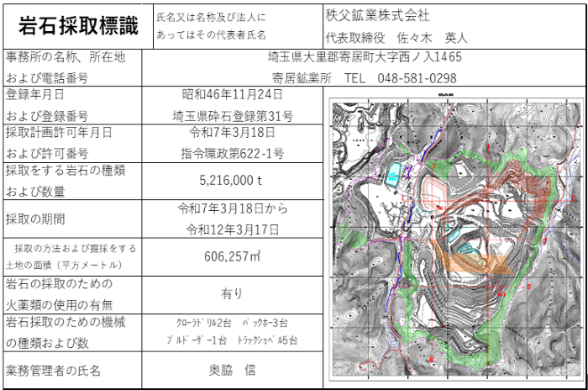Click the label および許可番号
Viewport: 588px width, 390px height.
click(47, 154)
